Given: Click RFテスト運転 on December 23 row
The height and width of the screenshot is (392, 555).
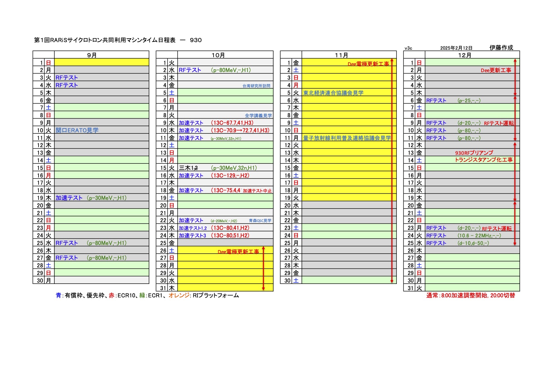Looking at the screenshot, I should 497,229.
